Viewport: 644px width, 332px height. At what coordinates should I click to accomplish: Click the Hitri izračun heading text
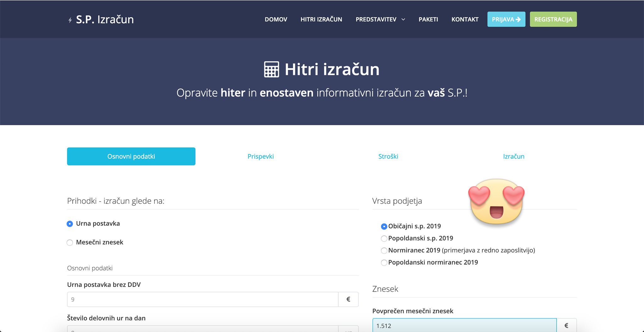[x=332, y=69]
